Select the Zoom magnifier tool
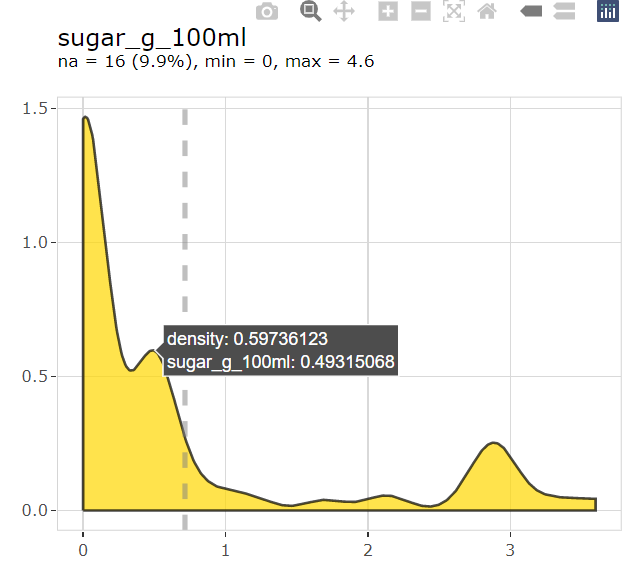This screenshot has height=575, width=623. click(x=311, y=12)
